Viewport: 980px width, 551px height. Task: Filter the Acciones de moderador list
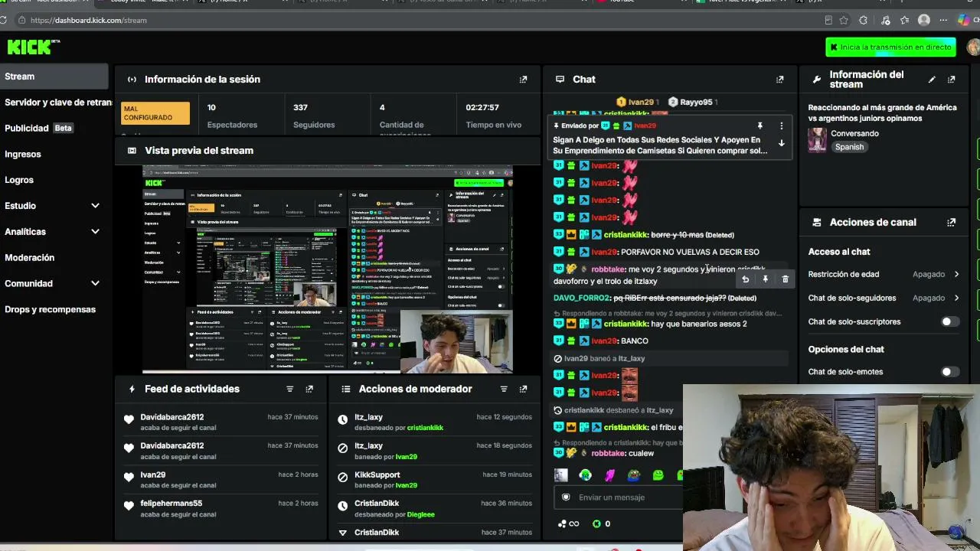point(503,389)
